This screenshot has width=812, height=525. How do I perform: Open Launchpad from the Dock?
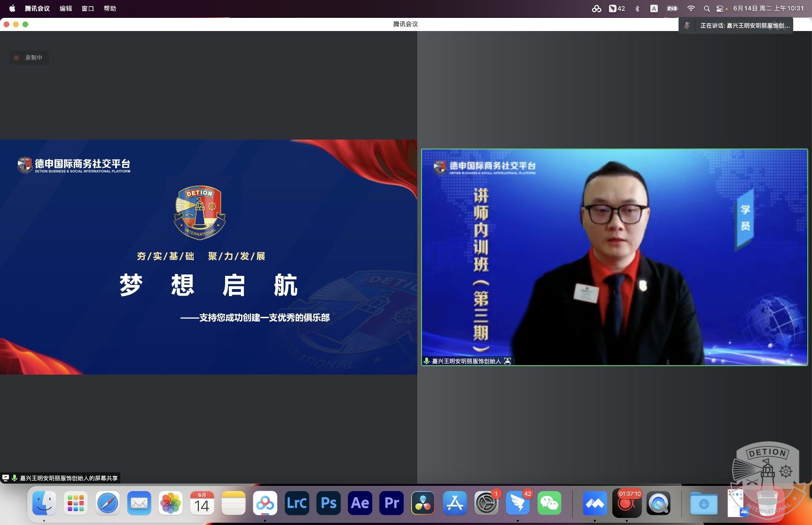point(76,503)
